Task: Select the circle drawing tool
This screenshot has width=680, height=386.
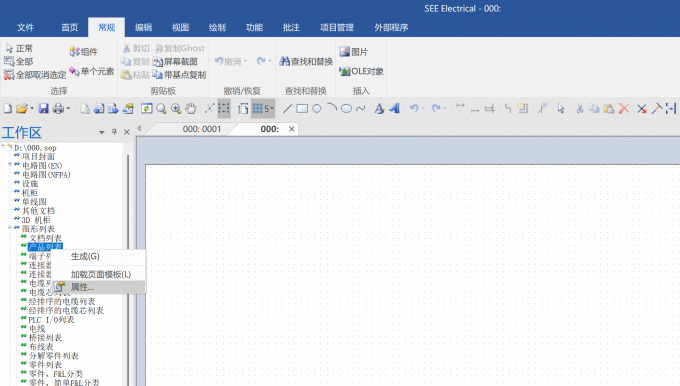Action: click(x=317, y=108)
